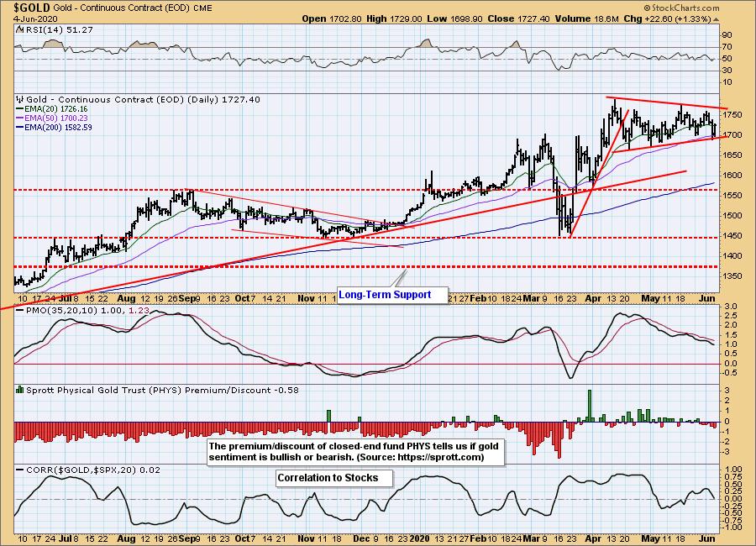Click the 4-Jun-2020 date text

[35, 18]
